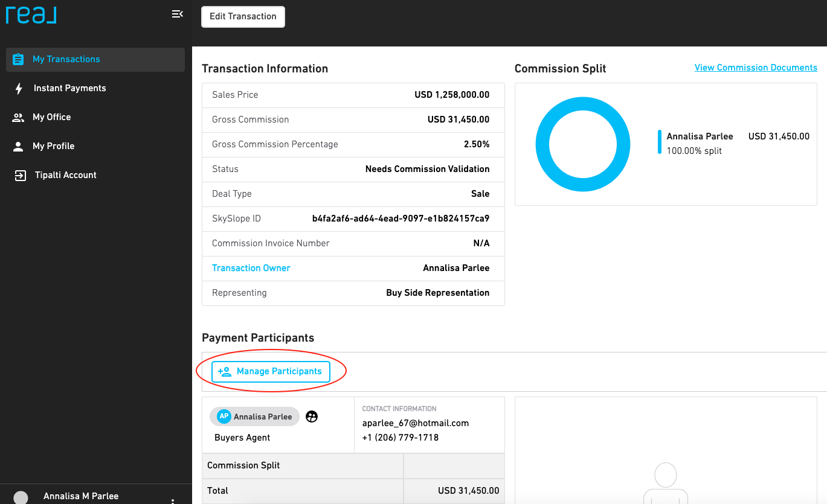Image resolution: width=827 pixels, height=504 pixels.
Task: Click the Instant Payments lightning icon
Action: 19,89
